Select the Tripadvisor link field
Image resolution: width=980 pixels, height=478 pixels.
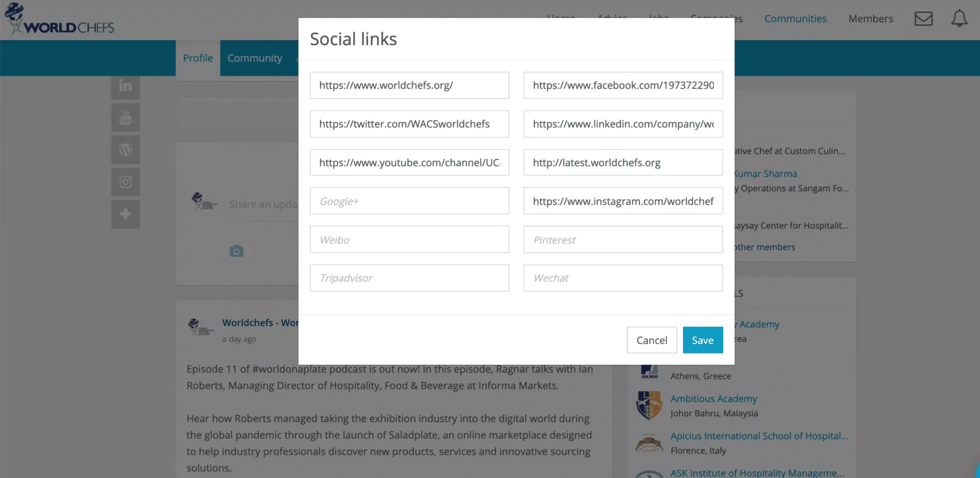tap(409, 278)
